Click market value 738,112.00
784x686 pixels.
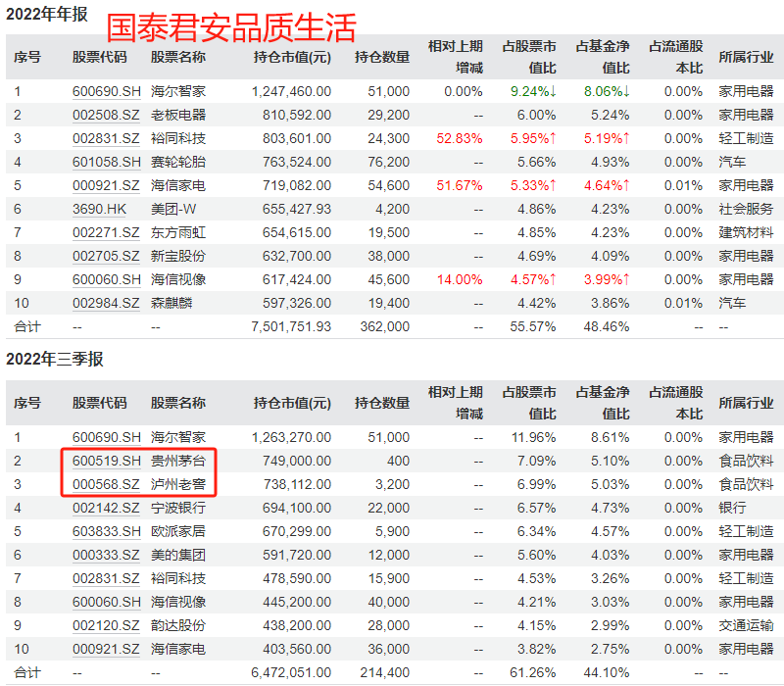(x=297, y=484)
